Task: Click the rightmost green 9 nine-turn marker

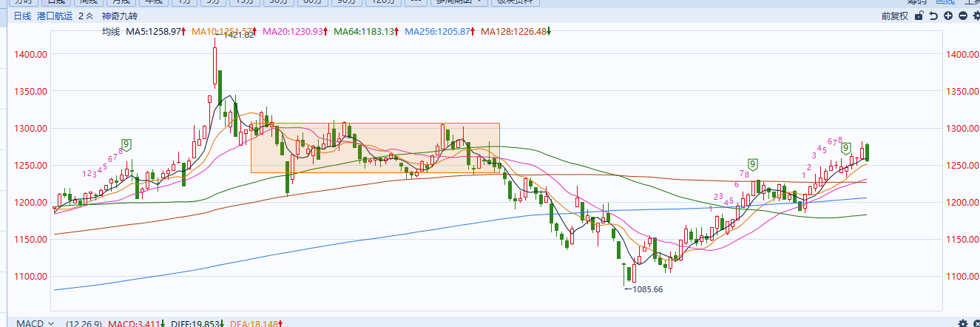Action: [x=845, y=148]
